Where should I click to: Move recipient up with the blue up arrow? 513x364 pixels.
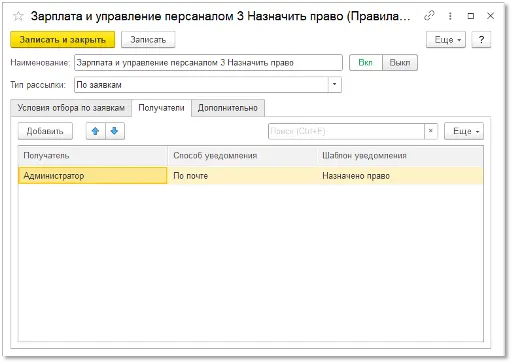(x=96, y=131)
